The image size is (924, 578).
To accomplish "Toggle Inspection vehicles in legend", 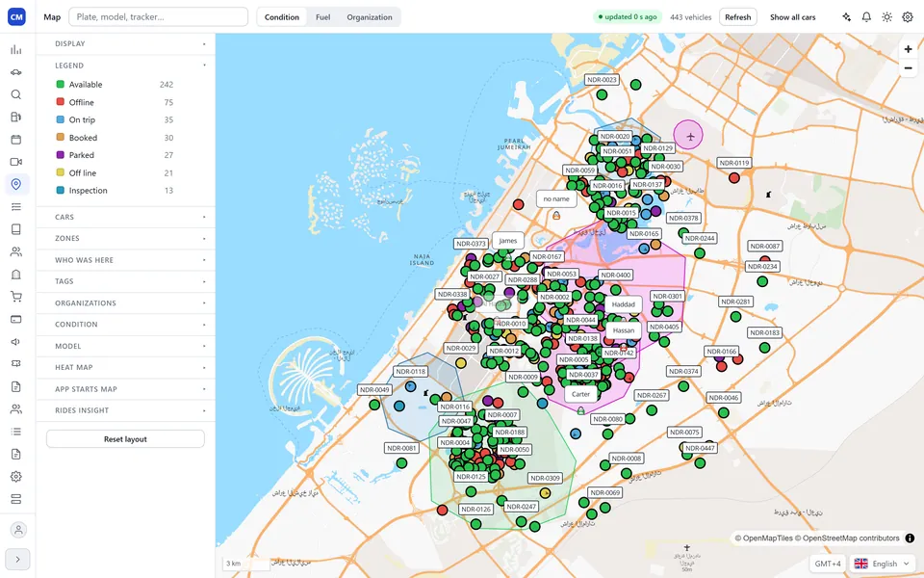I will tap(115, 191).
